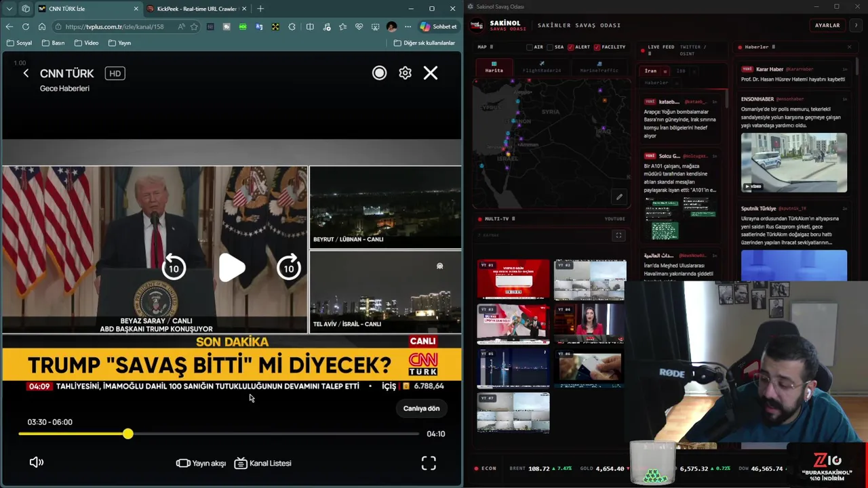Open AYARLAR settings in Sakinol
Image resolution: width=868 pixels, height=488 pixels.
827,25
